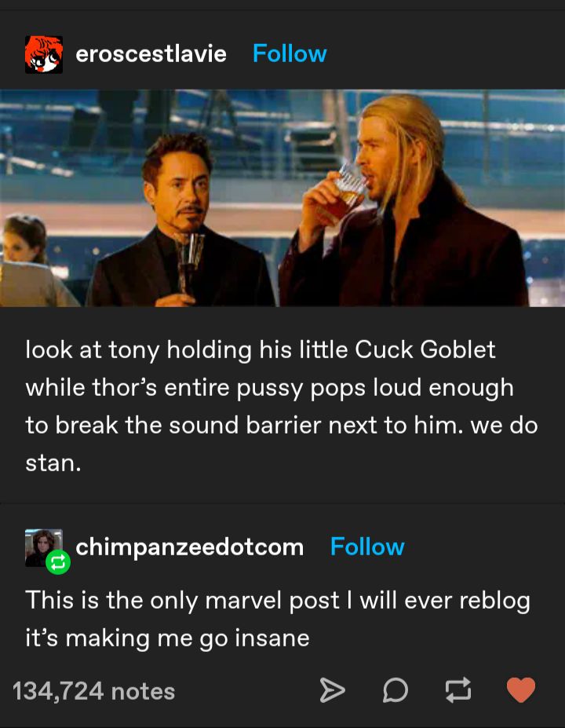Click the "stan." last line of caption
This screenshot has width=565, height=728.
pyautogui.click(x=53, y=463)
